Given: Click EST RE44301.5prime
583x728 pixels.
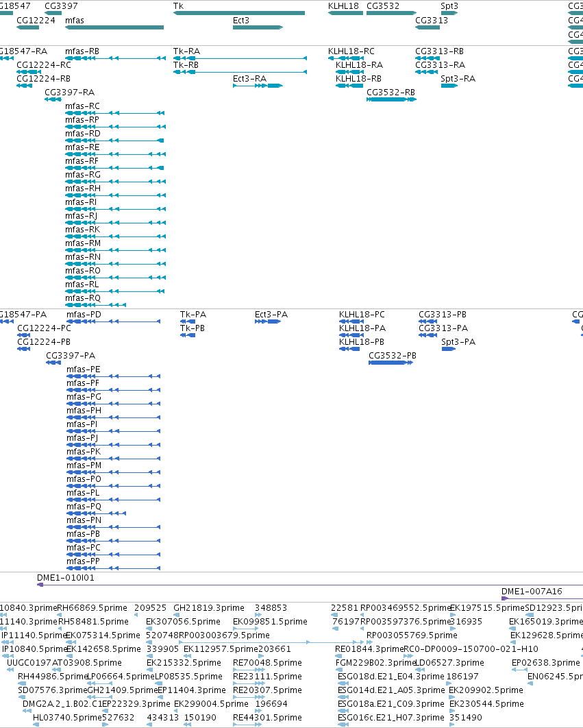Looking at the screenshot, I should tap(267, 717).
